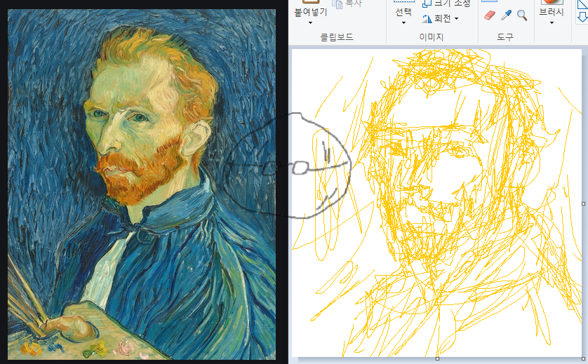Click the 도구 group label
Image resolution: width=588 pixels, height=364 pixels.
pyautogui.click(x=505, y=36)
